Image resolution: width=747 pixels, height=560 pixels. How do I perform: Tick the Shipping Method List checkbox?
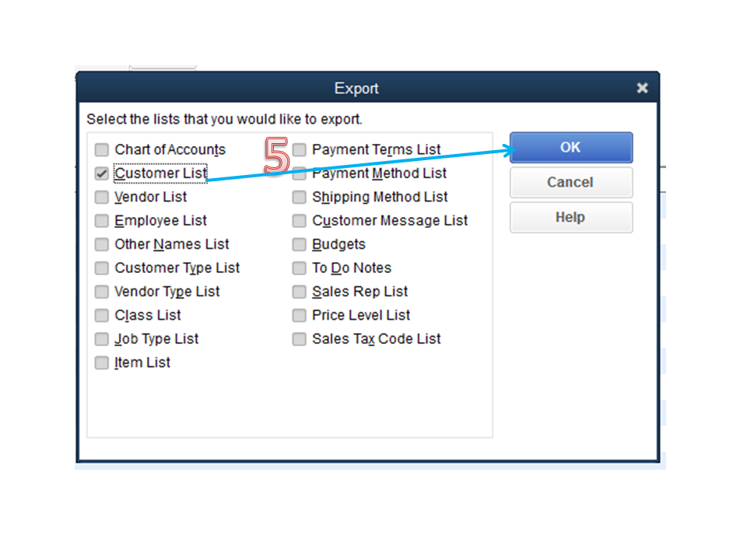tap(300, 198)
